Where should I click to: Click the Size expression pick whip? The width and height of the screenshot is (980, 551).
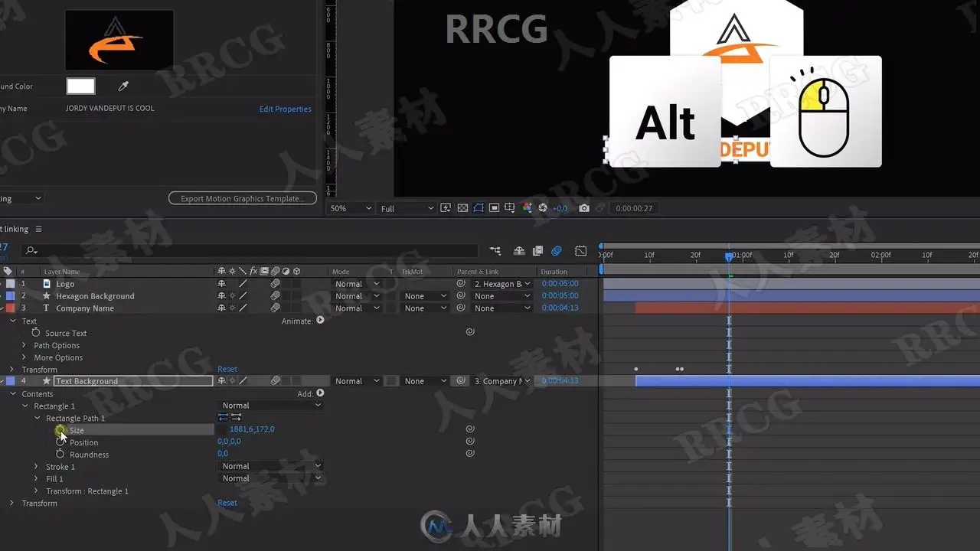click(470, 429)
